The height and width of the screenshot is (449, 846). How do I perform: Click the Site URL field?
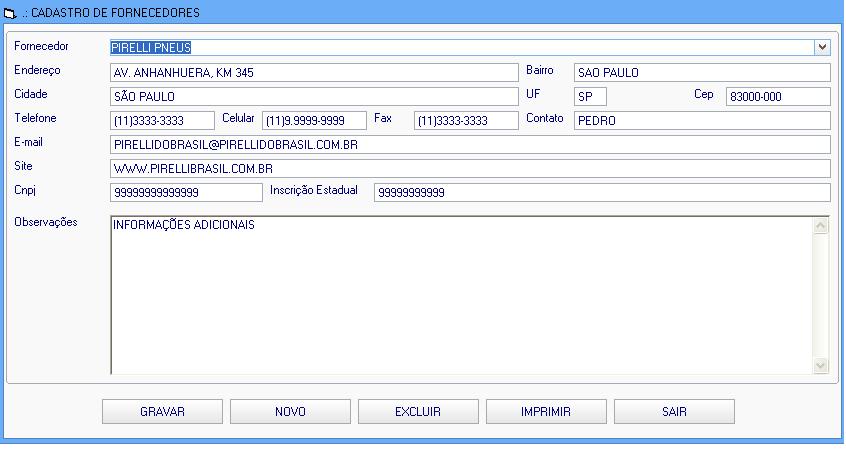point(470,168)
